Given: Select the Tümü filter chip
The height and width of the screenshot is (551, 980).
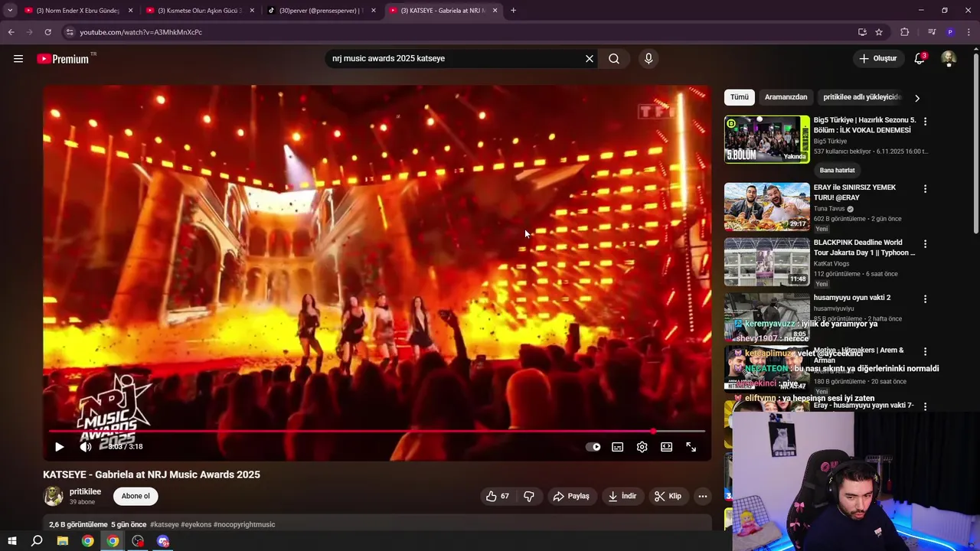Looking at the screenshot, I should coord(740,97).
